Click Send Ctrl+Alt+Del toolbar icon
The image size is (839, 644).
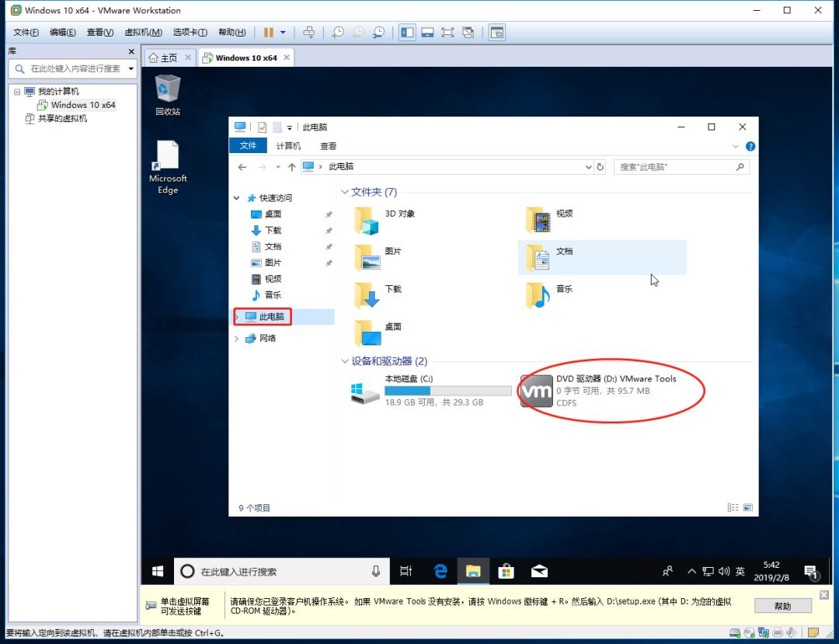308,33
